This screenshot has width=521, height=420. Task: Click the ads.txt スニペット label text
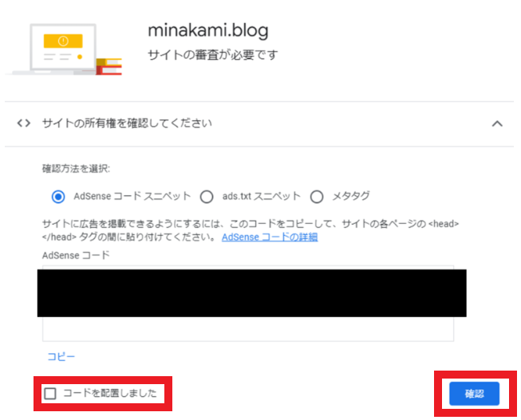click(262, 197)
